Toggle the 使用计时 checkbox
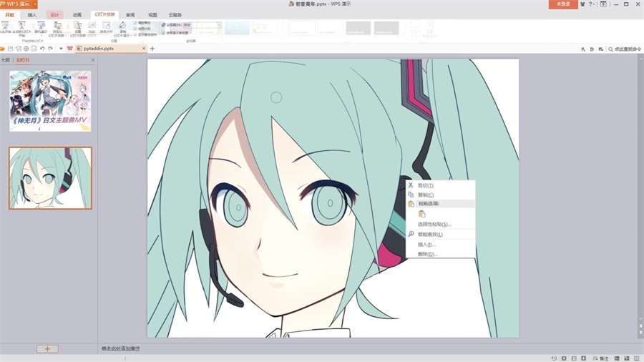Screen dimensions: 644x362 [x=135, y=29]
